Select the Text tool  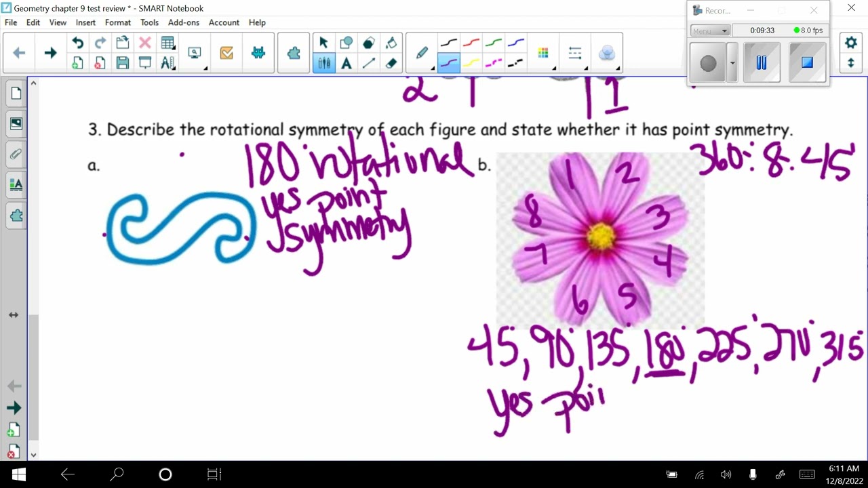click(x=346, y=63)
